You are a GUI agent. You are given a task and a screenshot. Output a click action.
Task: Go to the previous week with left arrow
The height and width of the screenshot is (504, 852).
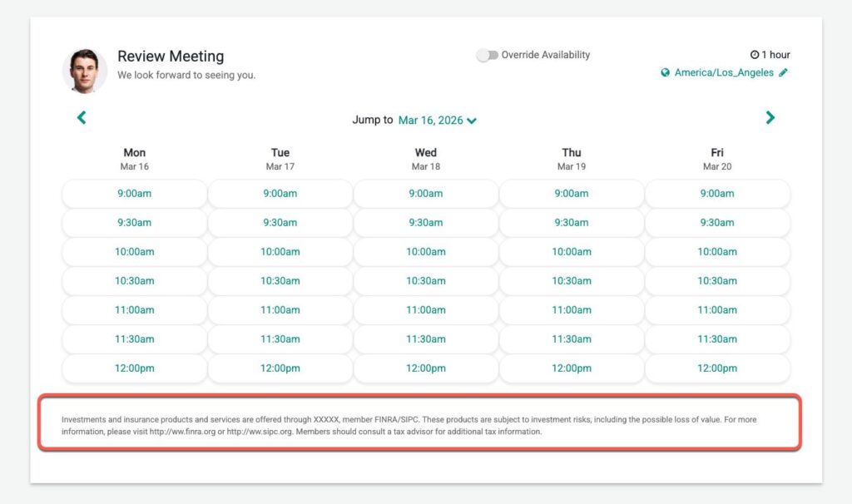coord(82,118)
